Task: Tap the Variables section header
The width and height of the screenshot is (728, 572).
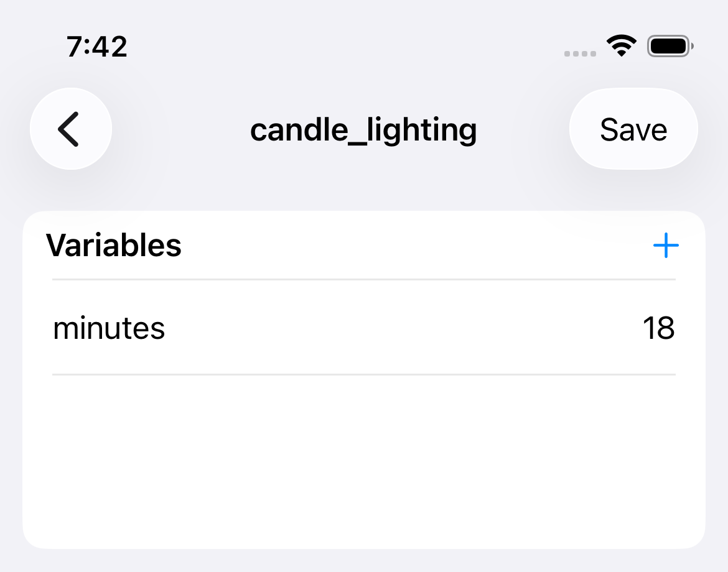Action: coord(114,246)
